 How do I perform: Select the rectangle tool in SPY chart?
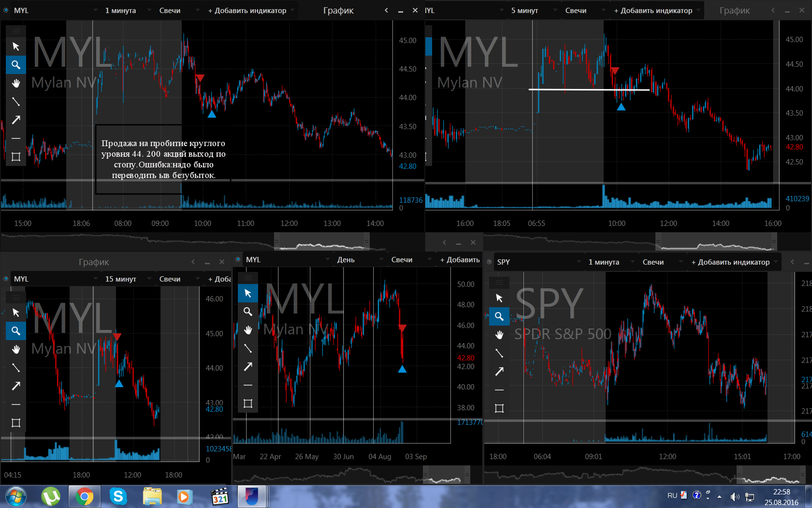(x=499, y=408)
